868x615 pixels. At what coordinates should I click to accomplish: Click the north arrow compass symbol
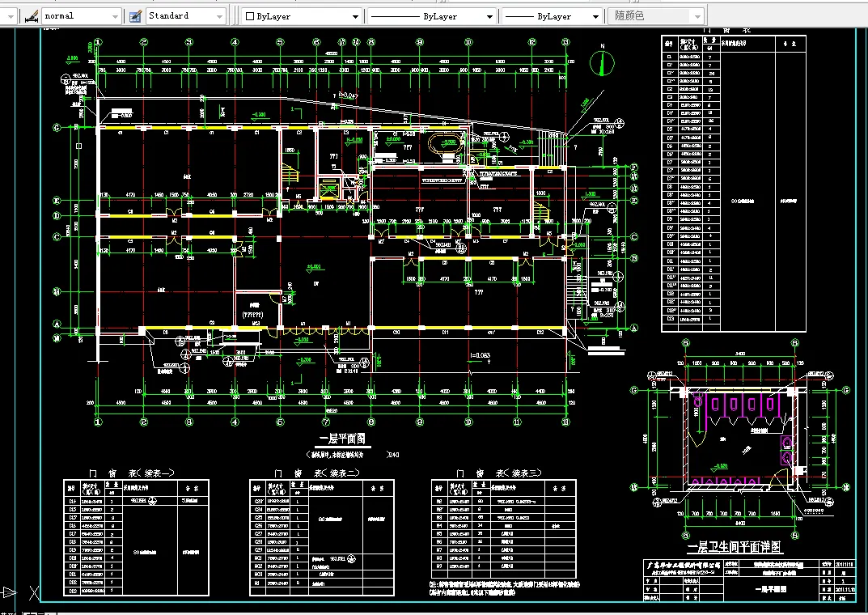(602, 62)
